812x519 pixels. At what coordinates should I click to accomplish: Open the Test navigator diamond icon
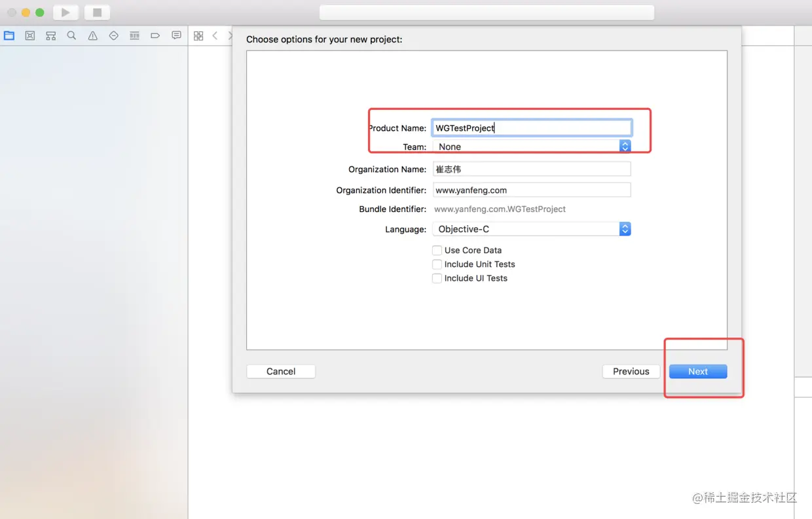tap(113, 36)
